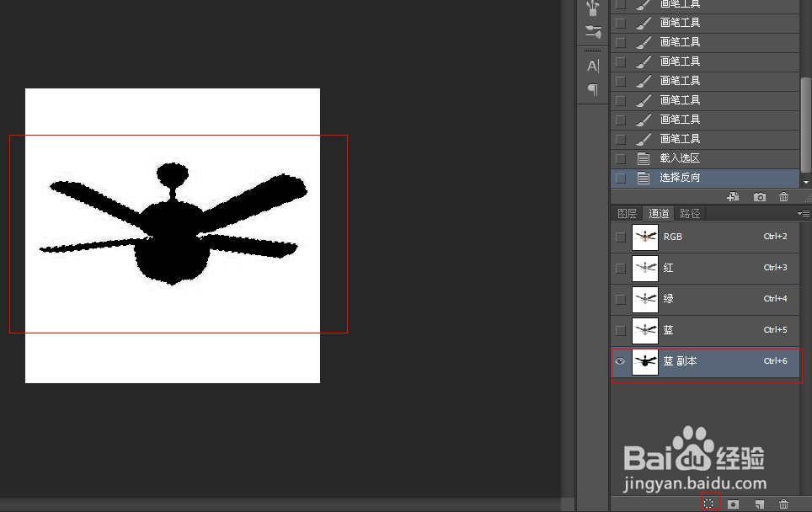Click document icon of 载入选区 history step
Viewport: 812px width, 512px height.
[x=644, y=158]
